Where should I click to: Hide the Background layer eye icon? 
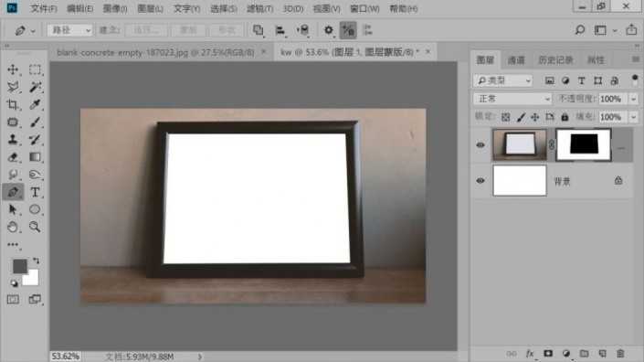tap(480, 181)
